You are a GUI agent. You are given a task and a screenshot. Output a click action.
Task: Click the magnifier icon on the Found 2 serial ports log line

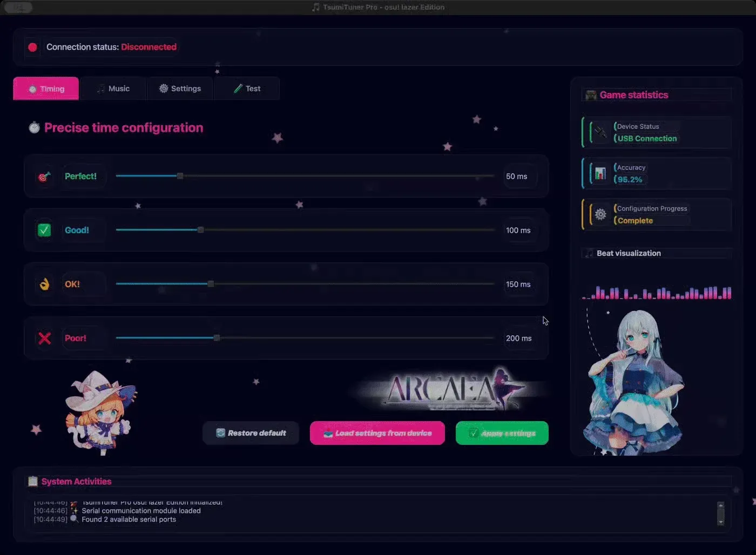tap(74, 519)
